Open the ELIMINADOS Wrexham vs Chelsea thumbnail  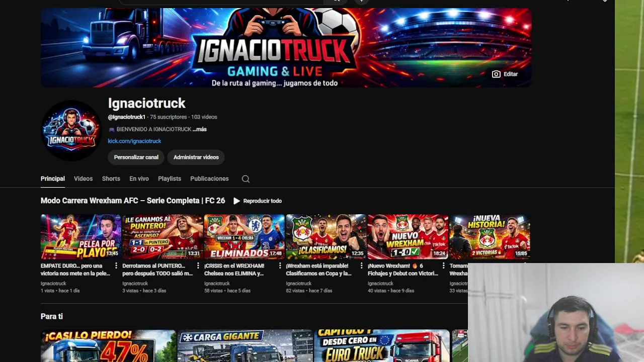[244, 237]
